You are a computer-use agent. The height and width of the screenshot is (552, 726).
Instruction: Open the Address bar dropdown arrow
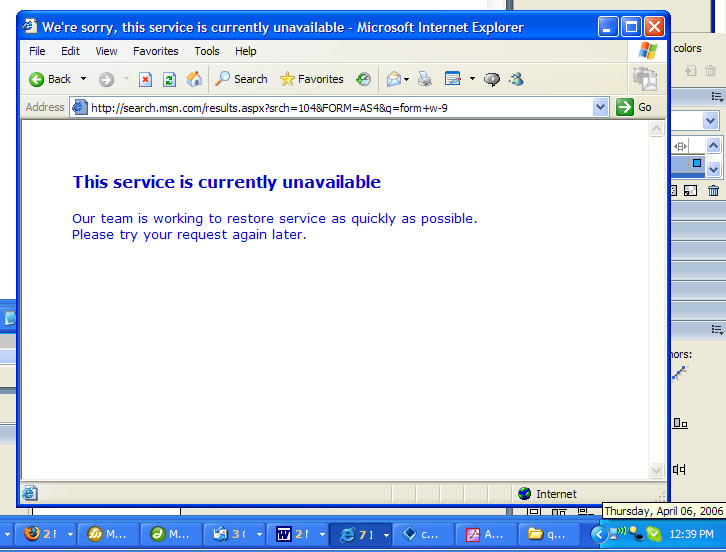click(600, 107)
